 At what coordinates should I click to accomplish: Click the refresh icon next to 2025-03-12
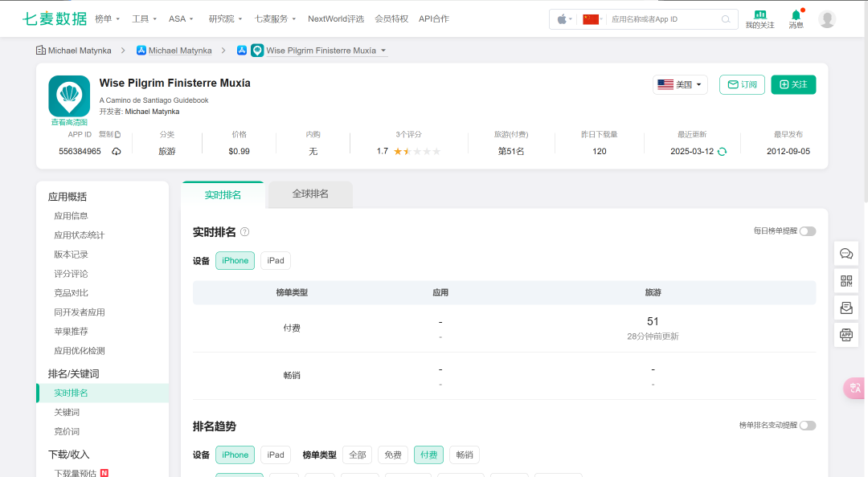(722, 152)
